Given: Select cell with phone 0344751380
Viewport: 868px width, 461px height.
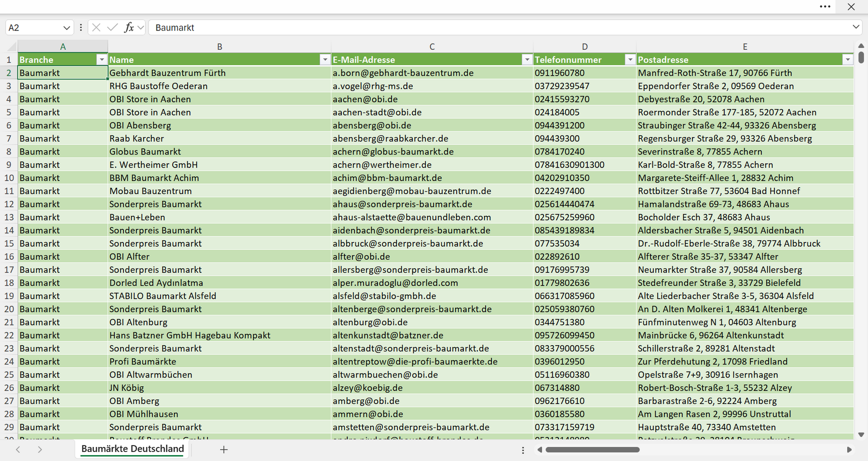Looking at the screenshot, I should click(x=584, y=322).
